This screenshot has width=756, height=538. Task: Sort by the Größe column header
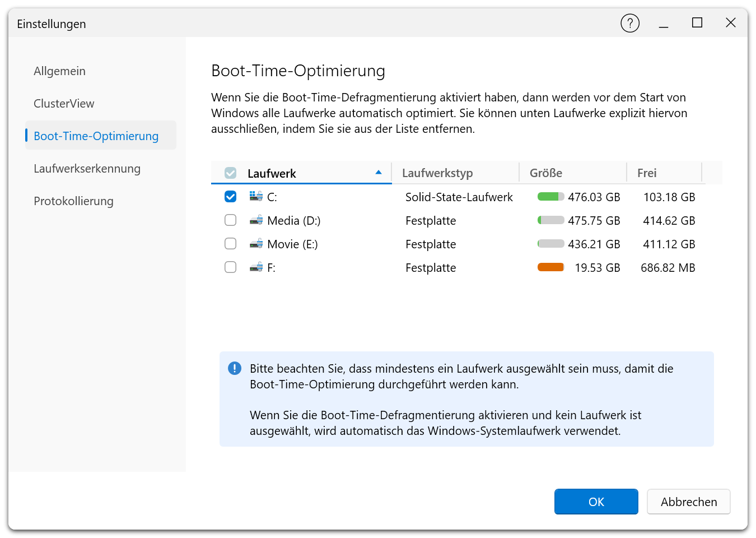pyautogui.click(x=573, y=173)
